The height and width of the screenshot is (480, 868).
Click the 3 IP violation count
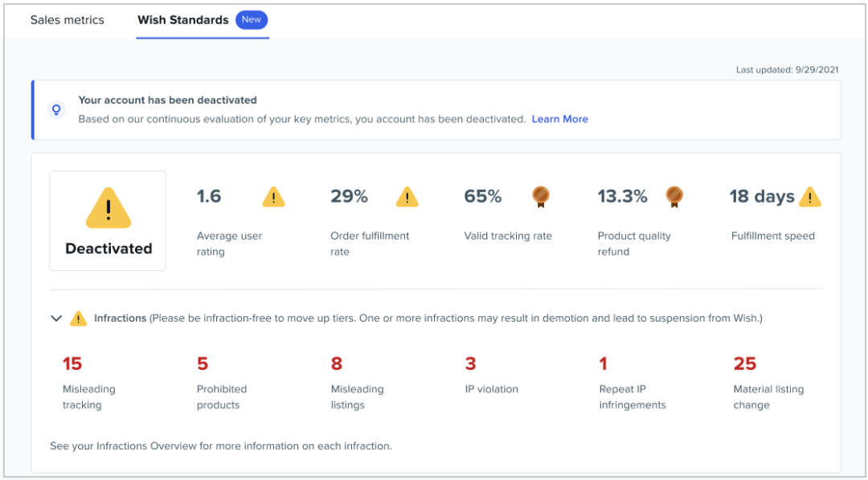click(x=471, y=364)
